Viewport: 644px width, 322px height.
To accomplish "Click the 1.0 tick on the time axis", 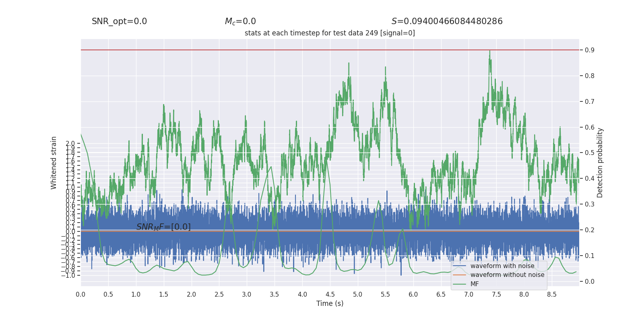I will click(x=136, y=295).
